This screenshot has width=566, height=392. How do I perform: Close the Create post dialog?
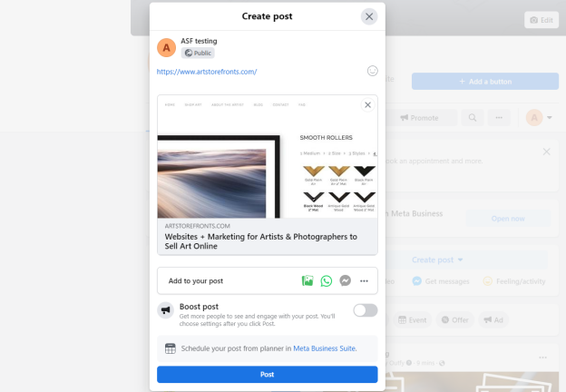pyautogui.click(x=369, y=16)
